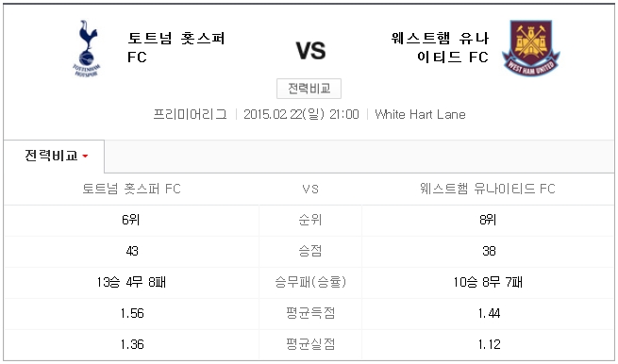
Task: Click the Tottenham Hotspur crest logo
Action: coord(87,48)
